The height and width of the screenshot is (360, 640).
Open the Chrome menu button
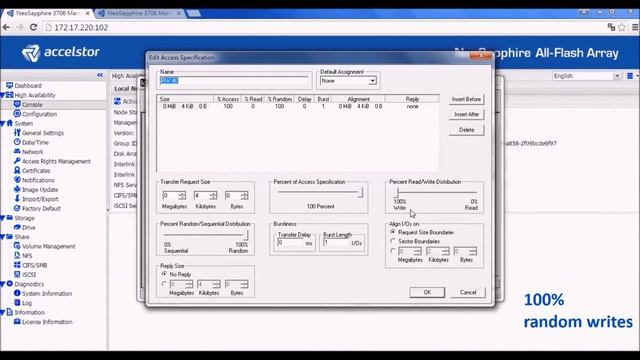(635, 27)
